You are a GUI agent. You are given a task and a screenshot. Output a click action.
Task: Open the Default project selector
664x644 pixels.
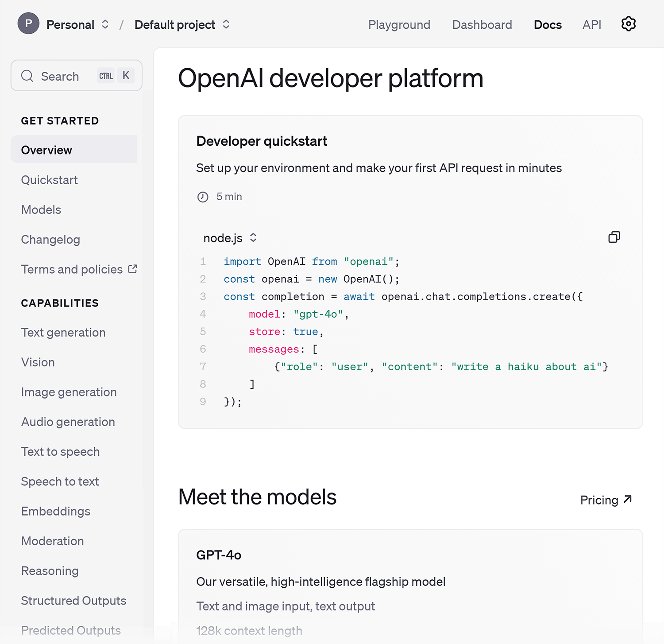(x=182, y=24)
